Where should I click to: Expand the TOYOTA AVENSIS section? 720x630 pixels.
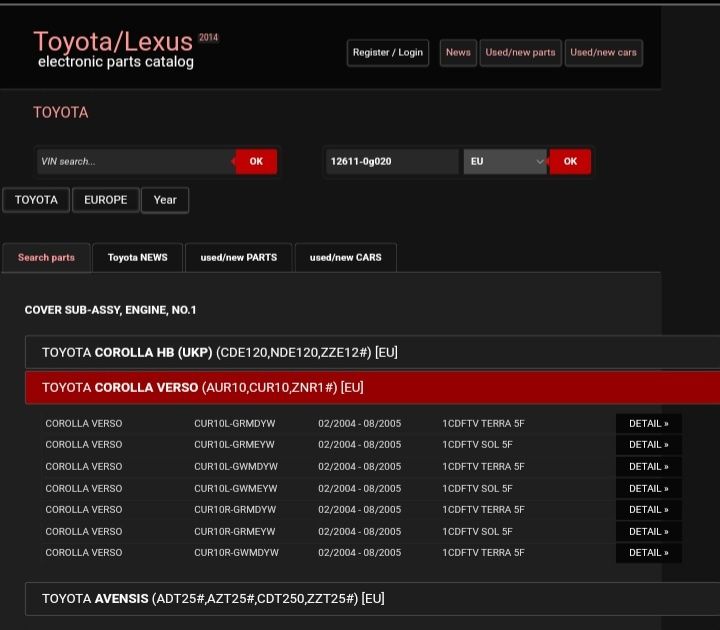click(372, 599)
